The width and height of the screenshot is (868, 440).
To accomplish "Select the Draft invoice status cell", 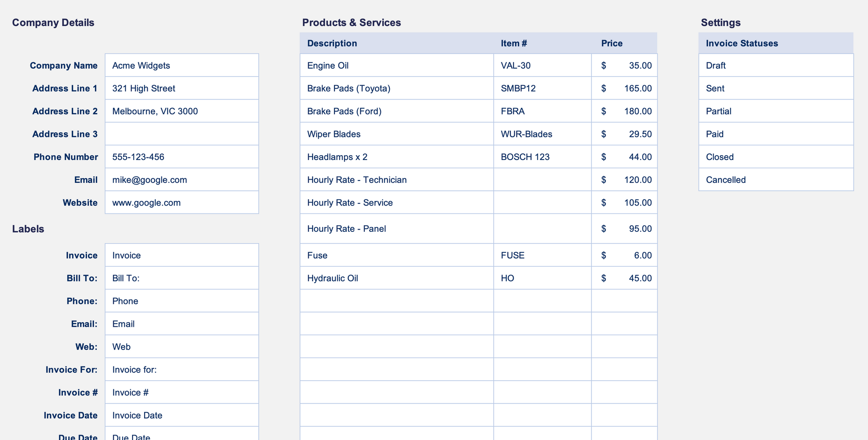I will click(x=776, y=66).
